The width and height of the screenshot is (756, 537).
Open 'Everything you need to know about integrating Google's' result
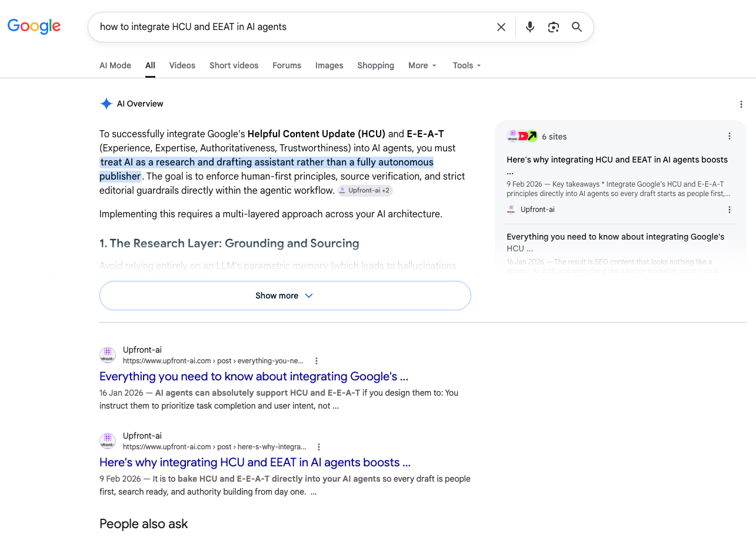254,376
